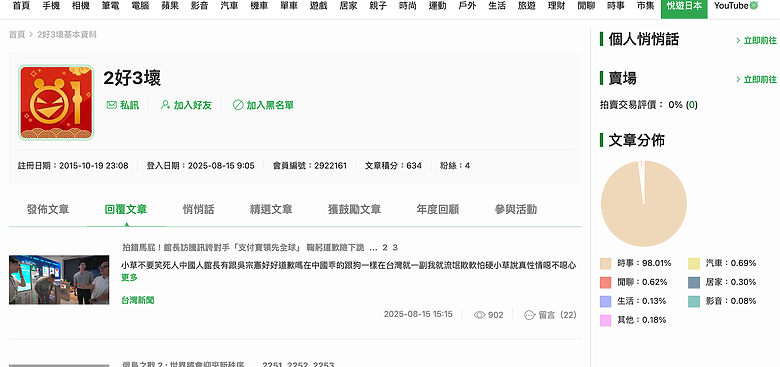This screenshot has height=367, width=780.
Task: Select the 回覆文章 tab
Action: click(126, 209)
